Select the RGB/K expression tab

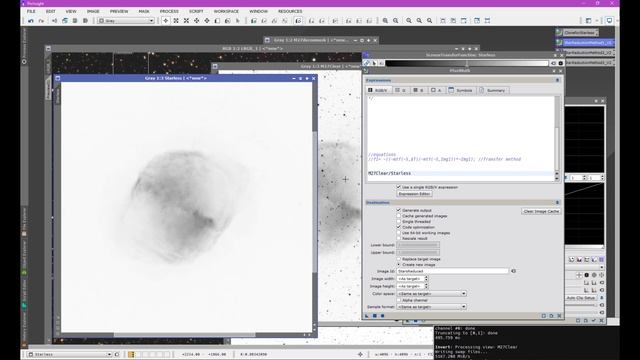click(378, 90)
